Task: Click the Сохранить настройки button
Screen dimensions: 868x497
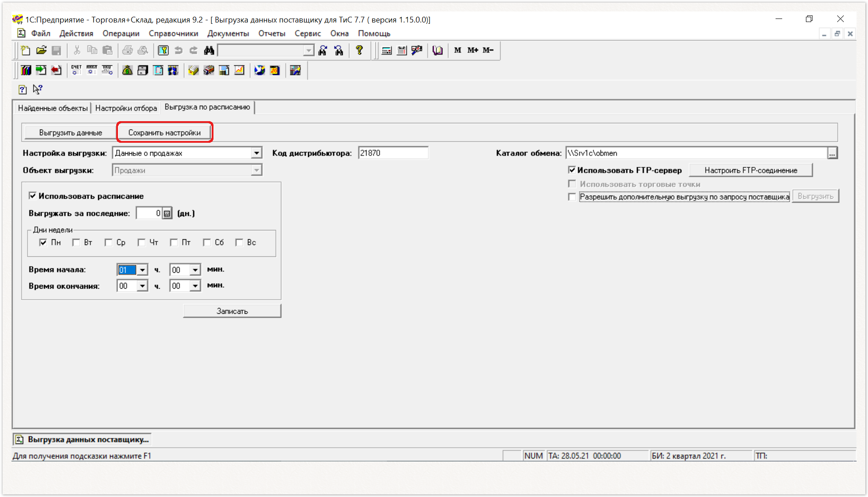Action: pyautogui.click(x=164, y=133)
